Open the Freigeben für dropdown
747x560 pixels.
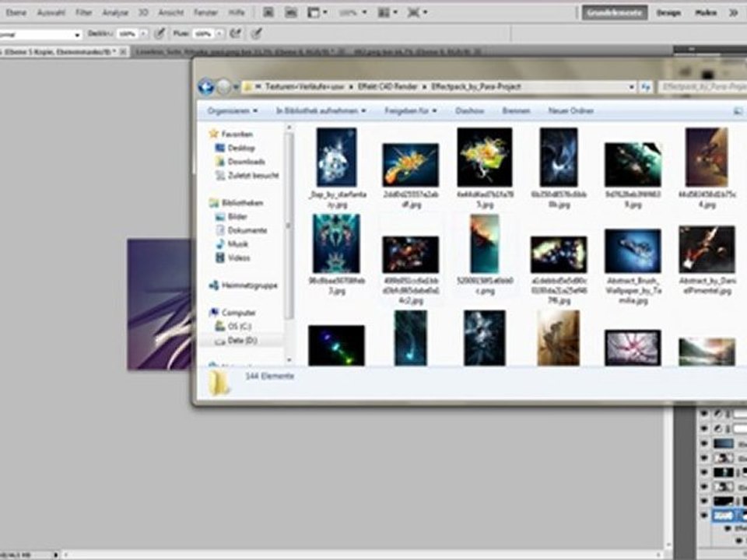[411, 111]
